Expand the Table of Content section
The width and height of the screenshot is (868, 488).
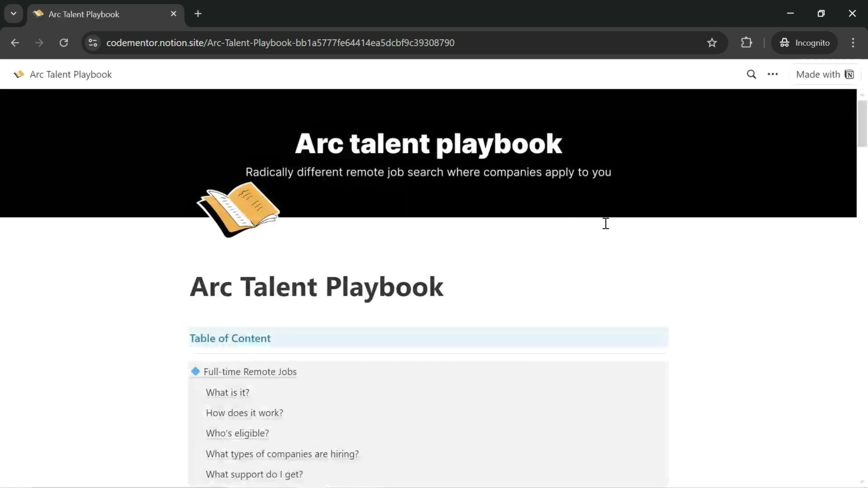(x=230, y=338)
